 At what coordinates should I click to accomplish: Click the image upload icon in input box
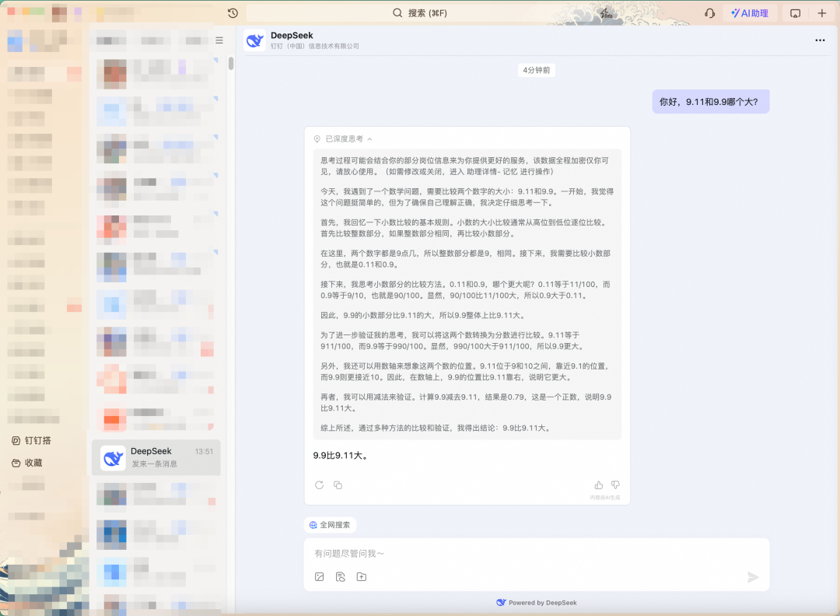[x=319, y=576]
